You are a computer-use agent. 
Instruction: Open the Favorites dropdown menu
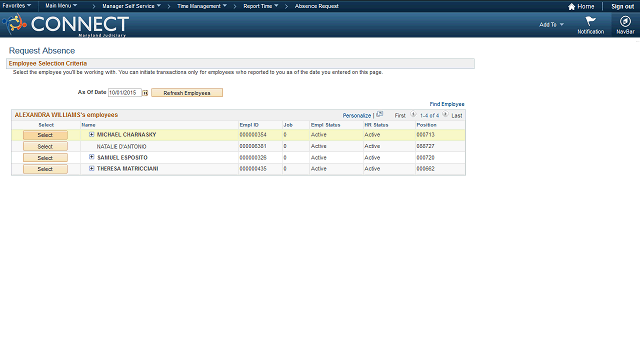[17, 6]
